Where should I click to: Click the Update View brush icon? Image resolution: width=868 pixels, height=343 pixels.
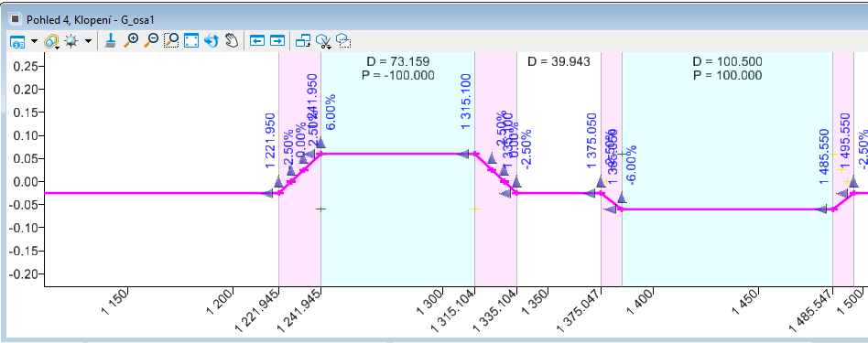point(110,40)
